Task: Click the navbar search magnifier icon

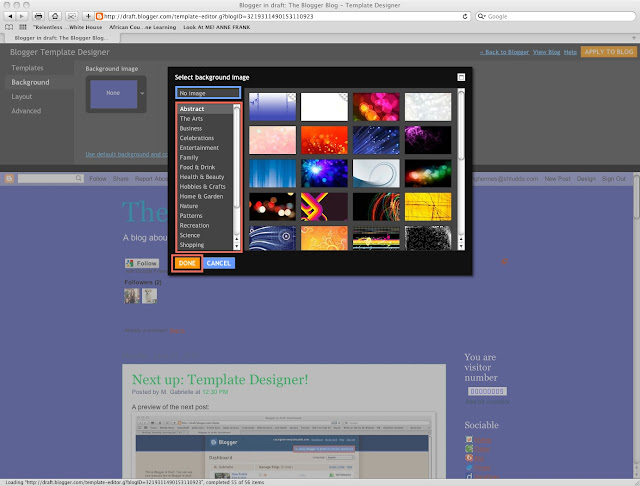Action: [x=78, y=178]
